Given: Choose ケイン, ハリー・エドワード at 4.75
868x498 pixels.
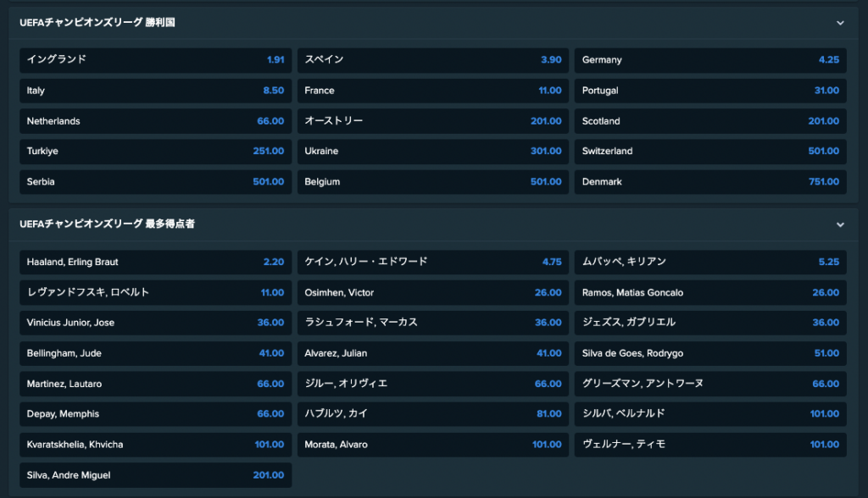Looking at the screenshot, I should click(433, 262).
